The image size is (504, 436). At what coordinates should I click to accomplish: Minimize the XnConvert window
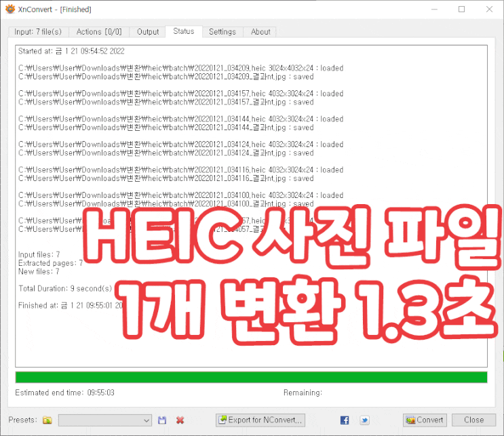[x=434, y=9]
